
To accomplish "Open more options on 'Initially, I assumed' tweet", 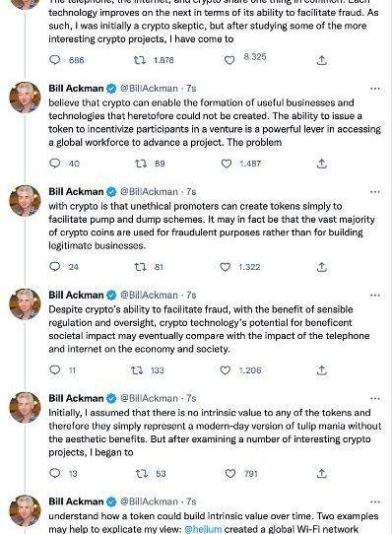I will (x=375, y=398).
